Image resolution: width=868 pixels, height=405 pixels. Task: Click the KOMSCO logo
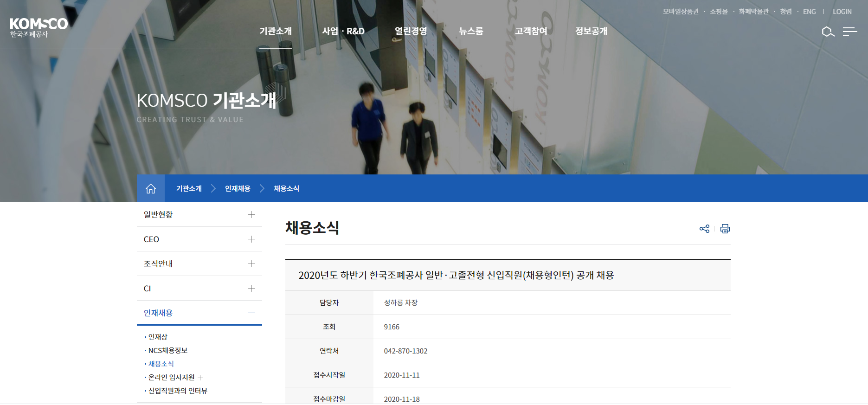39,27
